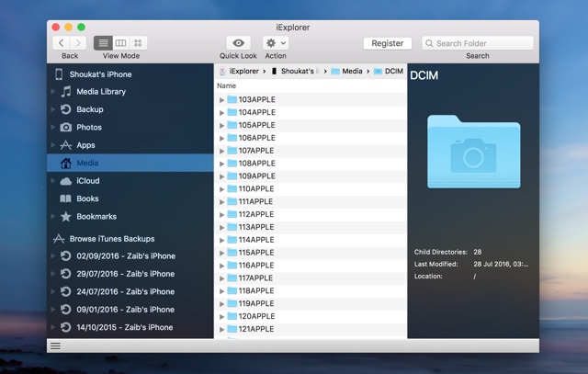Select the 117APPLE folder row
This screenshot has height=374, width=588.
311,278
